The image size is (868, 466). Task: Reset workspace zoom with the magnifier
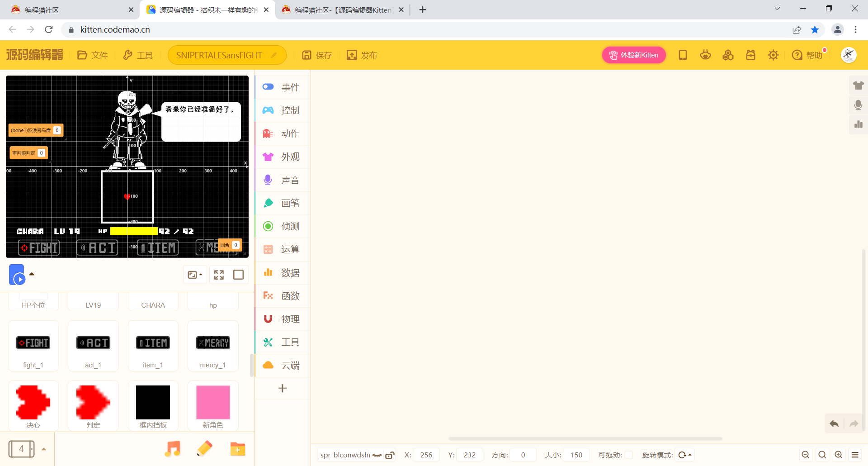point(822,455)
